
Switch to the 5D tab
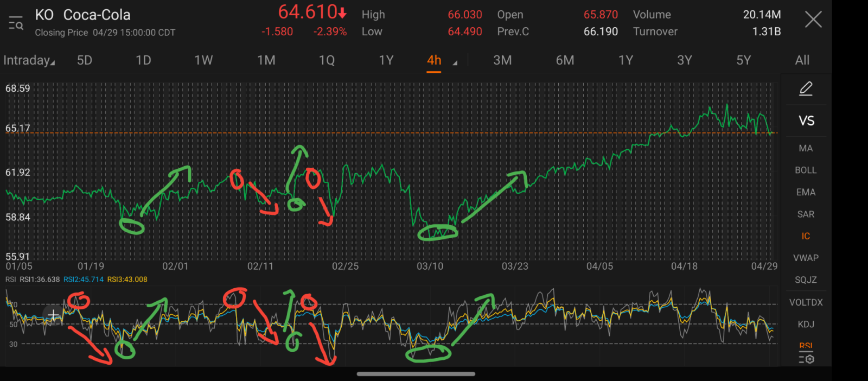(85, 60)
